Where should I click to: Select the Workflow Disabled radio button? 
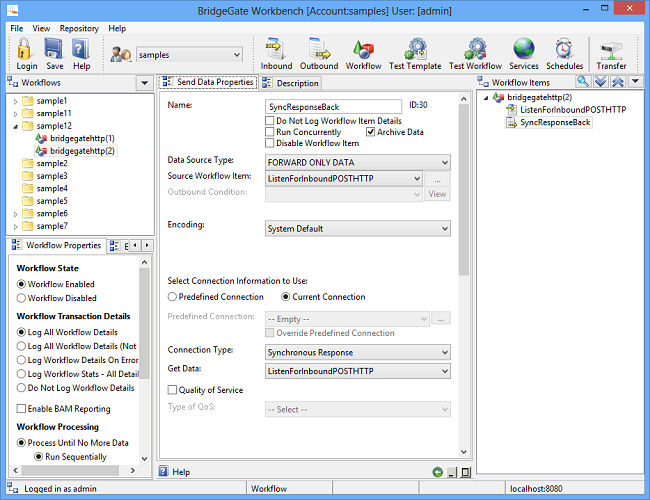21,298
